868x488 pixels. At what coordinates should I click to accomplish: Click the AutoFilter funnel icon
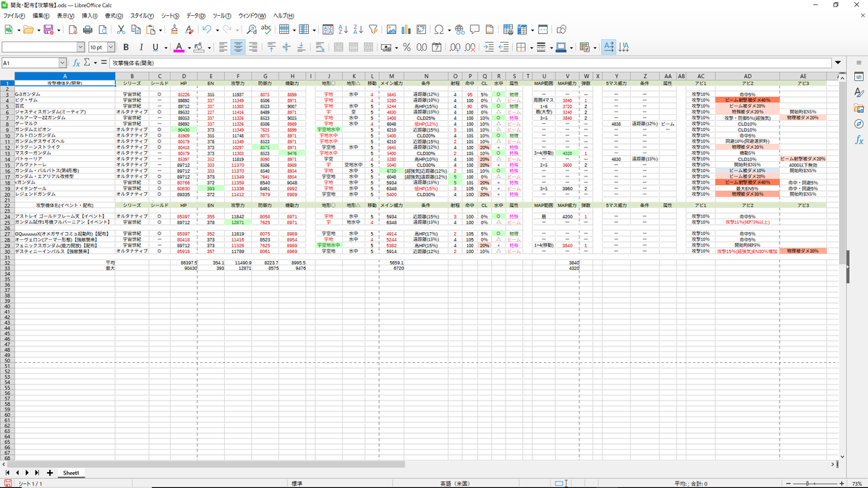[x=373, y=30]
